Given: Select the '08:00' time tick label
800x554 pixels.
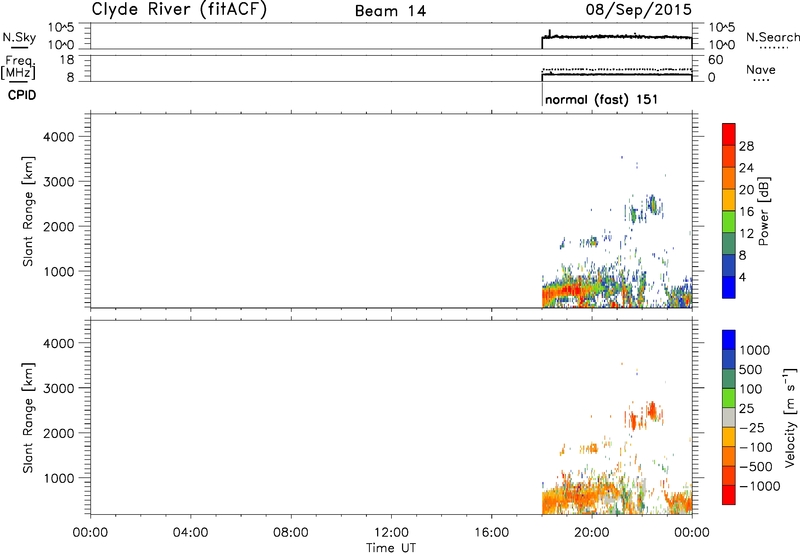Looking at the screenshot, I should coord(291,532).
